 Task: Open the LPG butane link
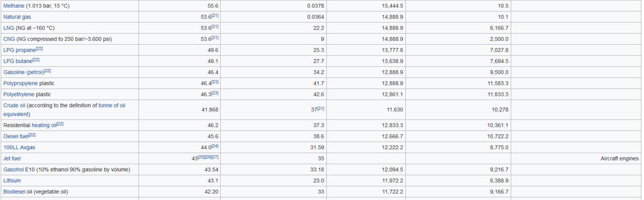18,61
